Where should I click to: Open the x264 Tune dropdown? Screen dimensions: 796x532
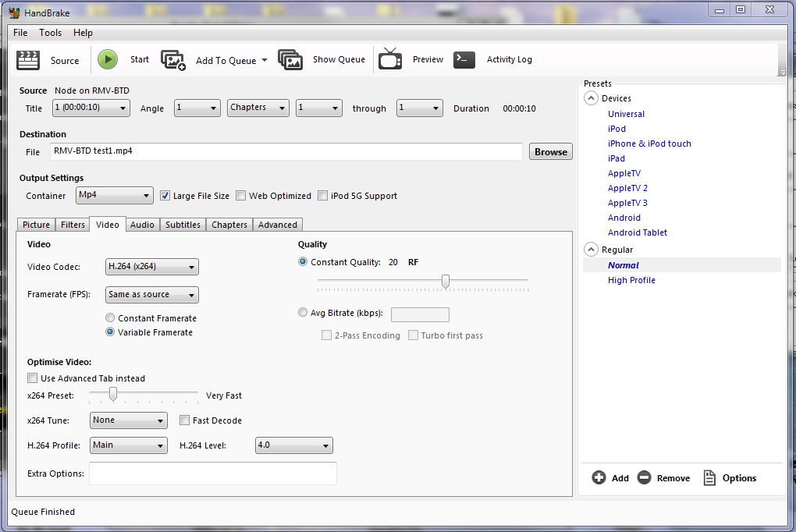129,420
